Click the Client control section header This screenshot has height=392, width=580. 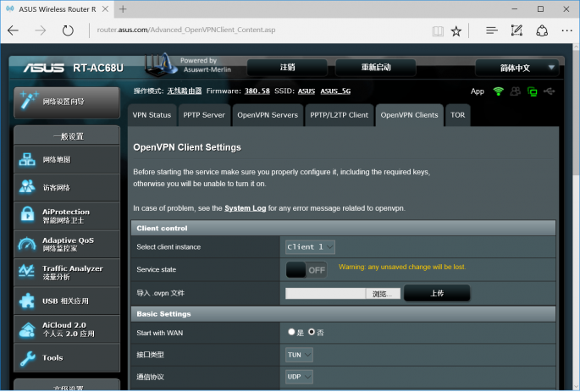point(343,229)
